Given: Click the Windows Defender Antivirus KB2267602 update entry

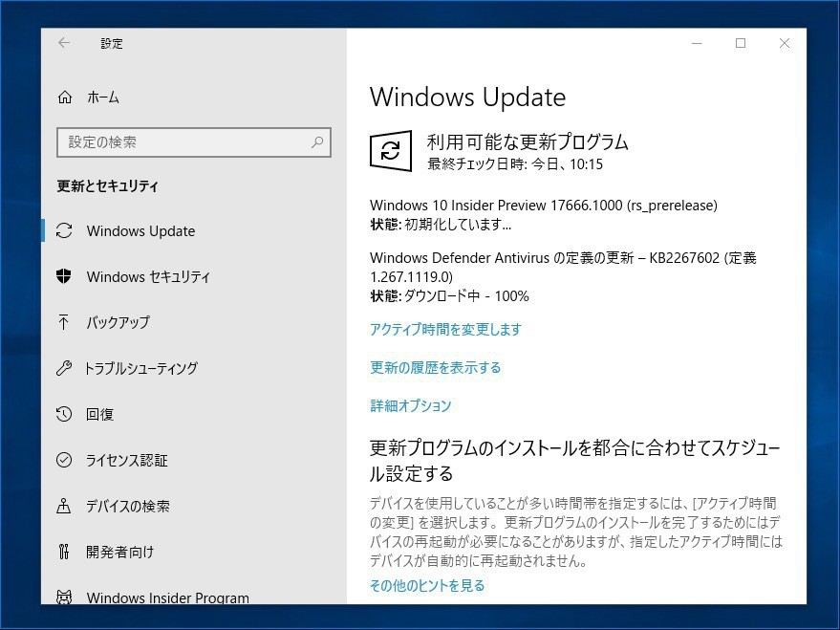Looking at the screenshot, I should click(563, 268).
